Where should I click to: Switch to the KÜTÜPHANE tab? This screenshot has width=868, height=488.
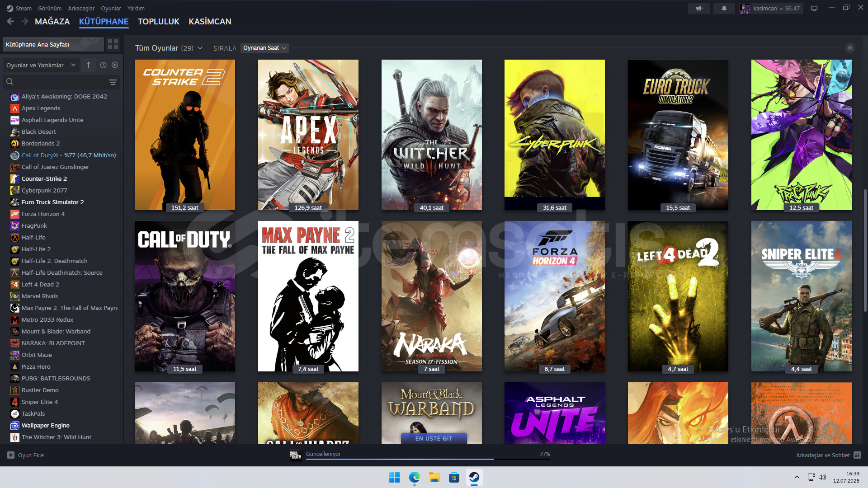[x=104, y=21]
